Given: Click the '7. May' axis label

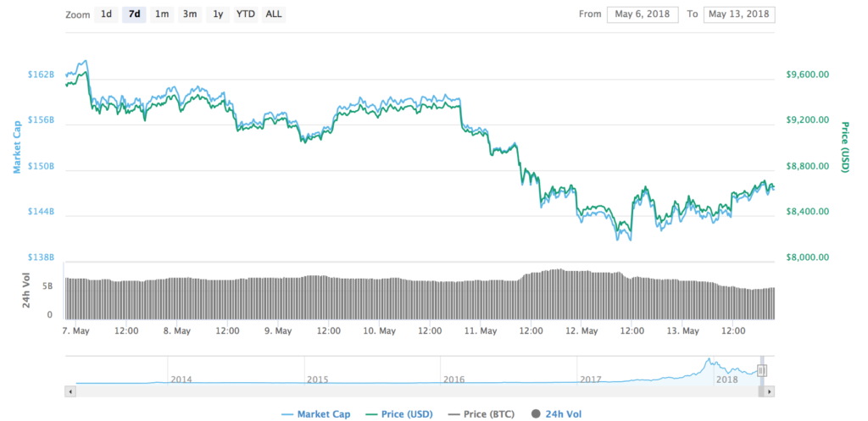Looking at the screenshot, I should click(75, 331).
